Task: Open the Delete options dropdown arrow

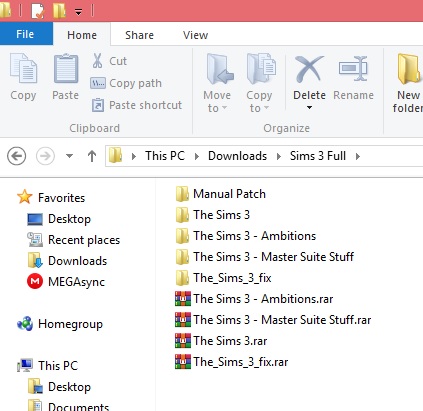Action: (x=309, y=108)
